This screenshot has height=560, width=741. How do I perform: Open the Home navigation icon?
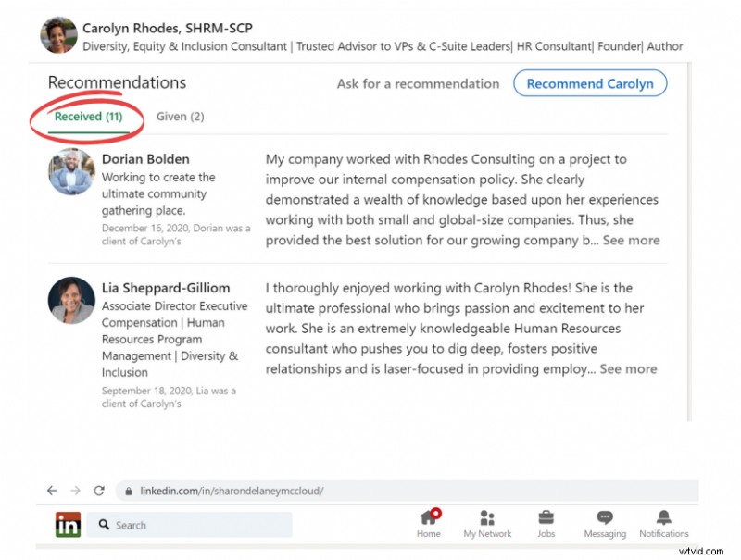coord(428,518)
